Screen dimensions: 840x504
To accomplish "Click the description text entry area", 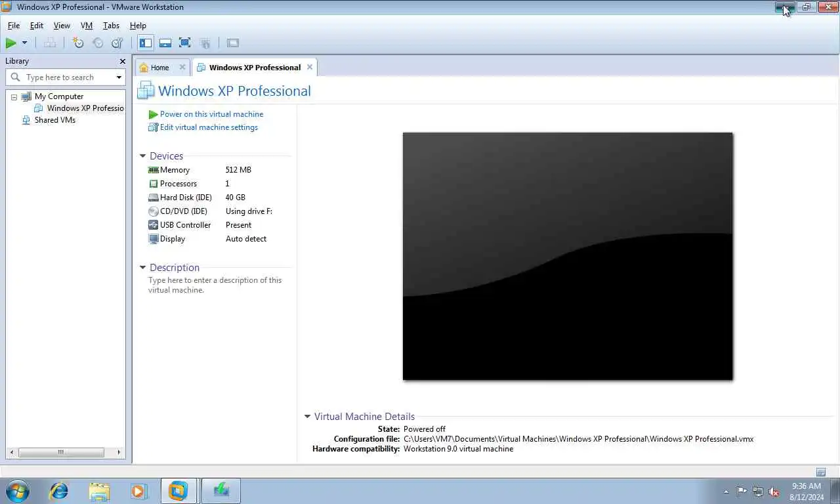I will pos(215,285).
